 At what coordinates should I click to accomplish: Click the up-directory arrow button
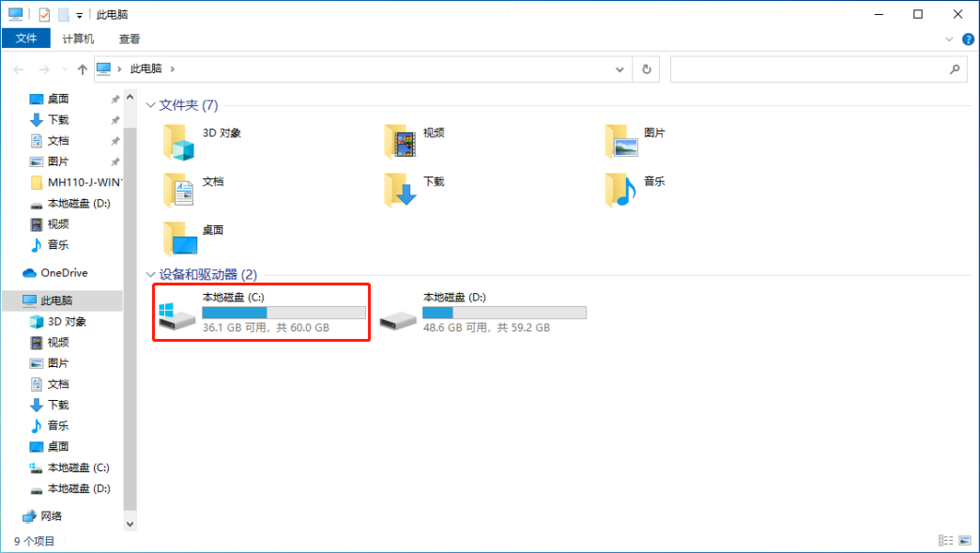[x=83, y=69]
